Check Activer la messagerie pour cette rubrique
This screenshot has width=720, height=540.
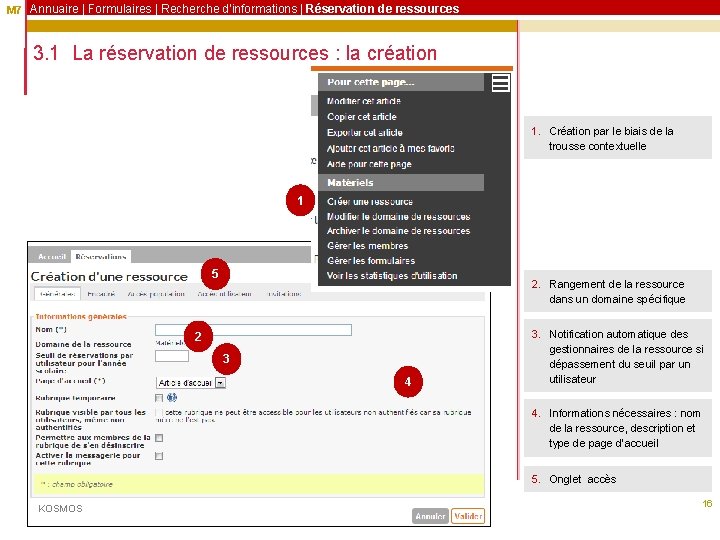(x=159, y=456)
